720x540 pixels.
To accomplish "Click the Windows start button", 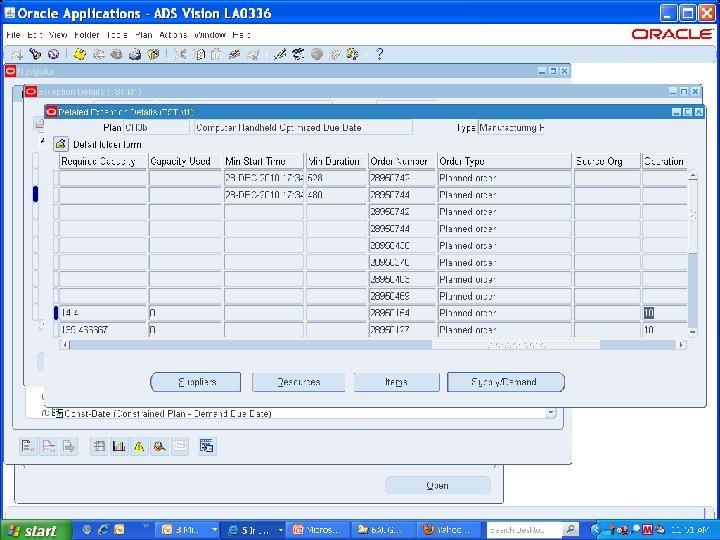I will tap(36, 530).
